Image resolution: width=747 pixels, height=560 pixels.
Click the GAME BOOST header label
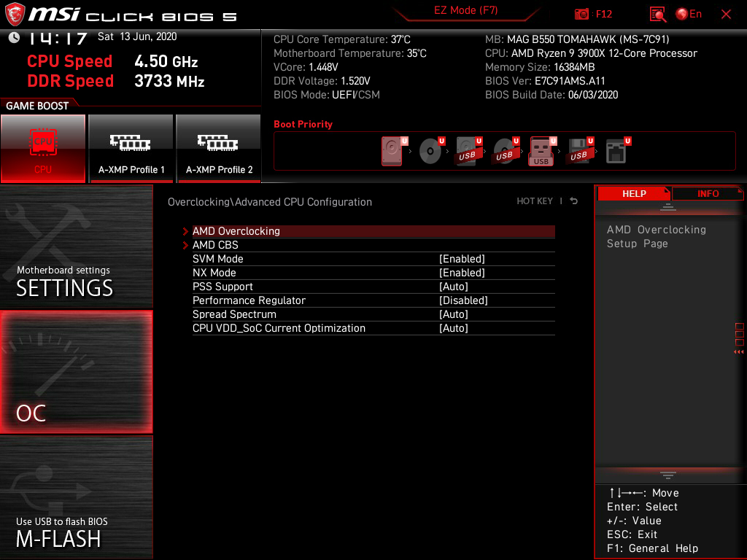point(37,106)
